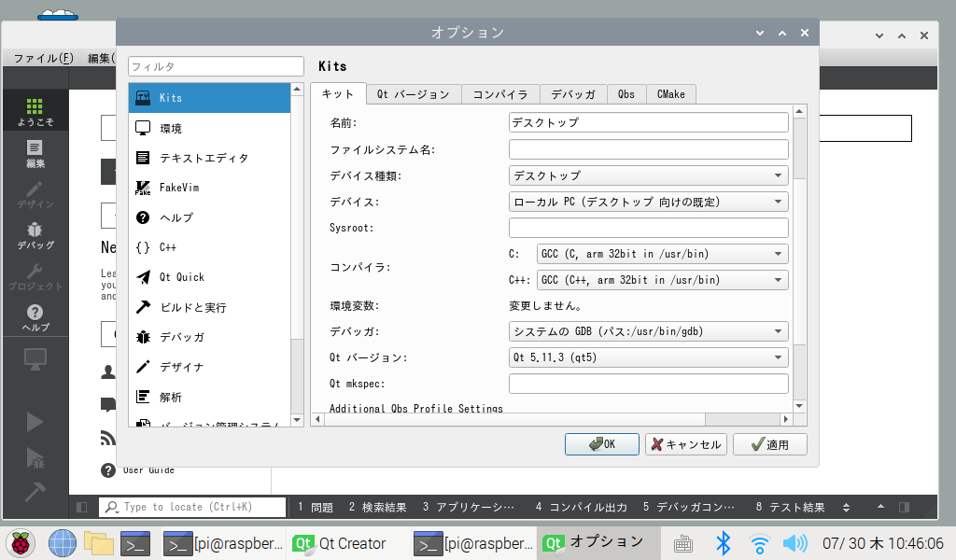Open ヘルプ mode in Qt Creator sidebar

35,316
